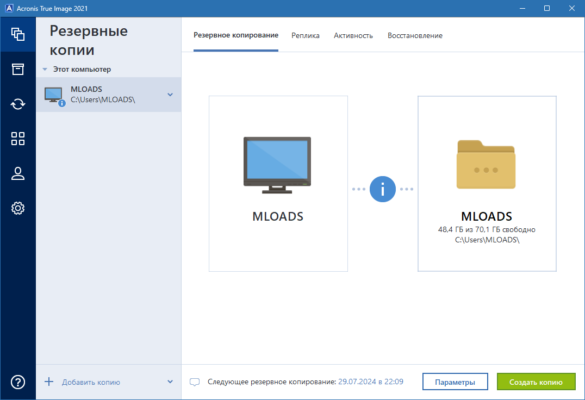Open the Backup section in sidebar
The image size is (585, 400).
[x=18, y=34]
